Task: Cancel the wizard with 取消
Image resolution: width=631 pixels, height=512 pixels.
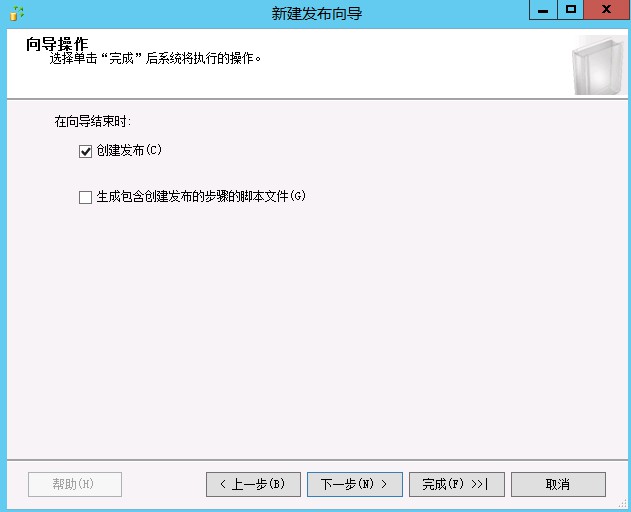Action: (558, 484)
